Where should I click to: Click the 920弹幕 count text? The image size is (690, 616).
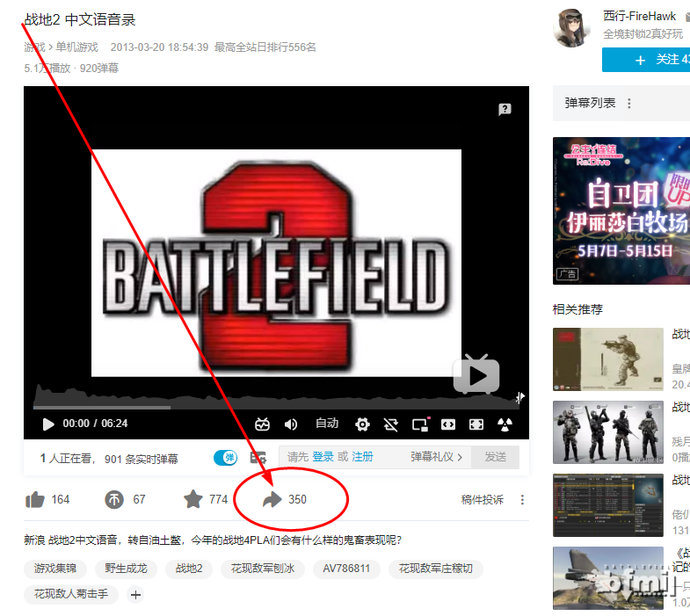(x=99, y=69)
